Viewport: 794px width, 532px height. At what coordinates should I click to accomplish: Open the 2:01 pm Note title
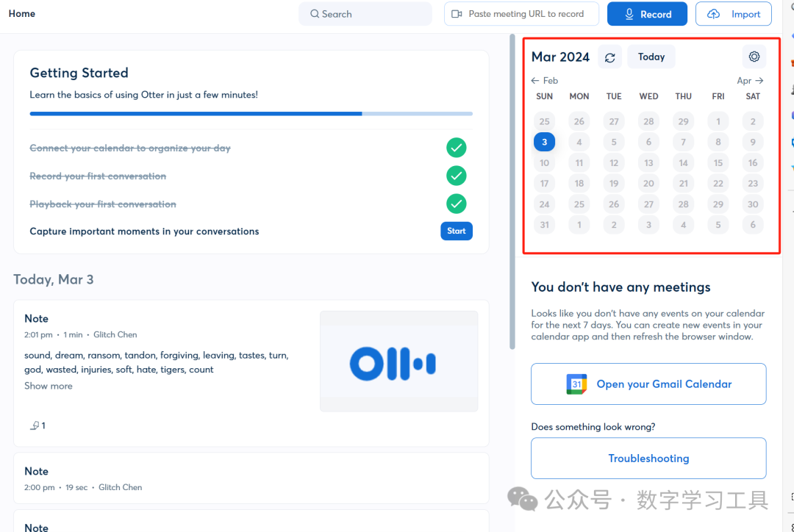(37, 318)
